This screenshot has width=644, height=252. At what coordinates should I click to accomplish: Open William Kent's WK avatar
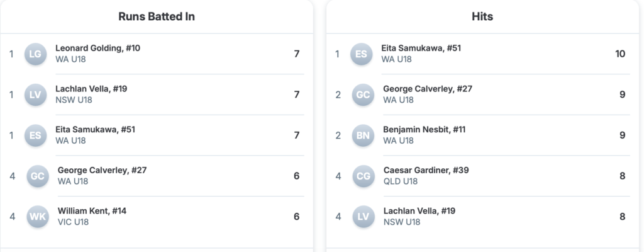(x=38, y=217)
